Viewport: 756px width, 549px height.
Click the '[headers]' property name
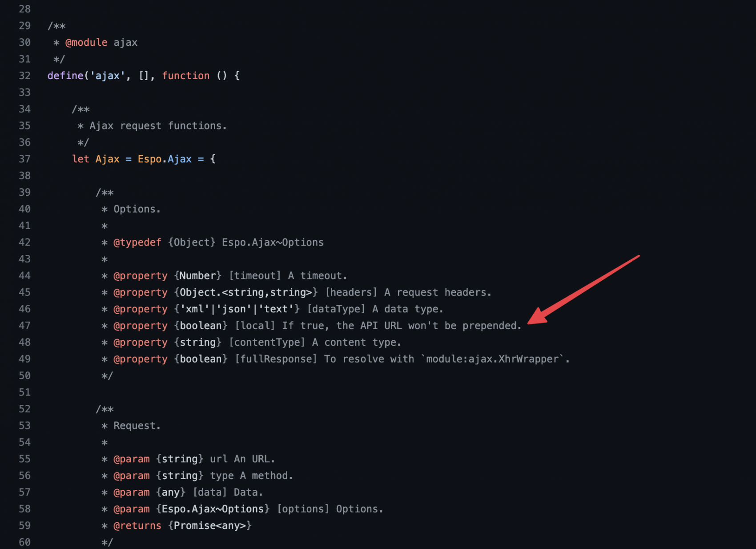(x=351, y=292)
